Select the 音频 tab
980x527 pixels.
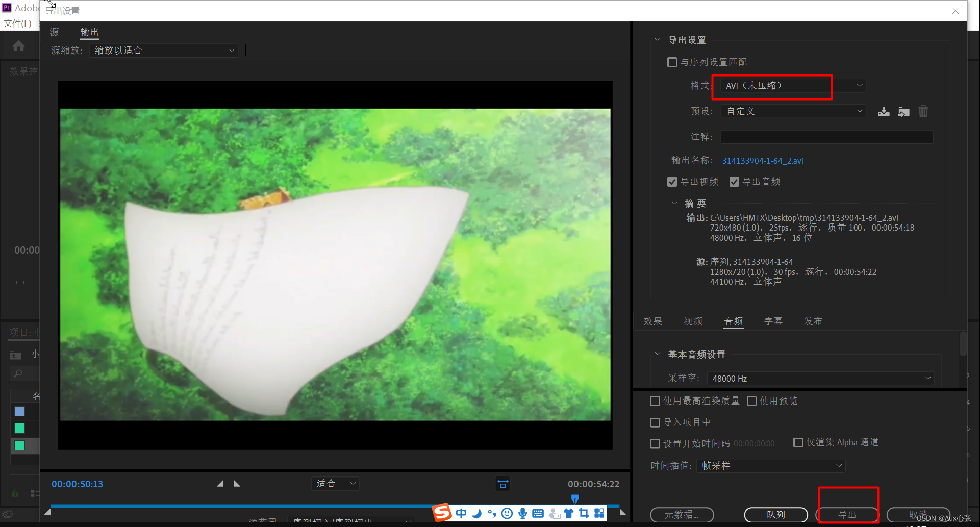click(734, 321)
